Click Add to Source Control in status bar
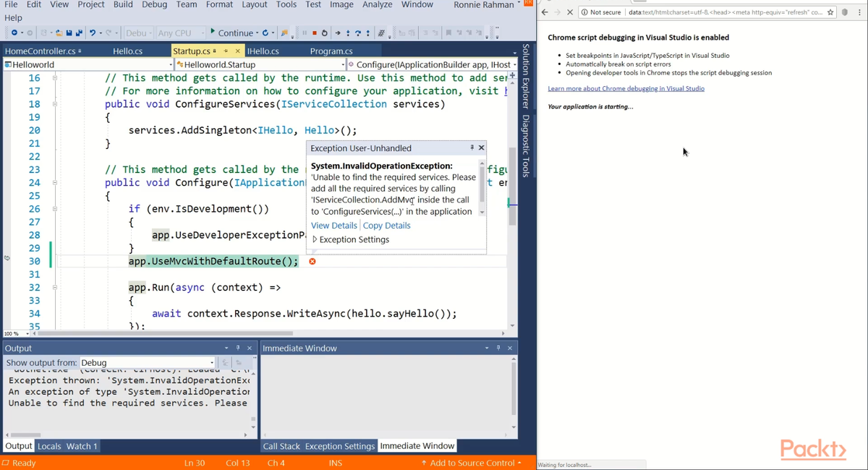 (x=471, y=463)
